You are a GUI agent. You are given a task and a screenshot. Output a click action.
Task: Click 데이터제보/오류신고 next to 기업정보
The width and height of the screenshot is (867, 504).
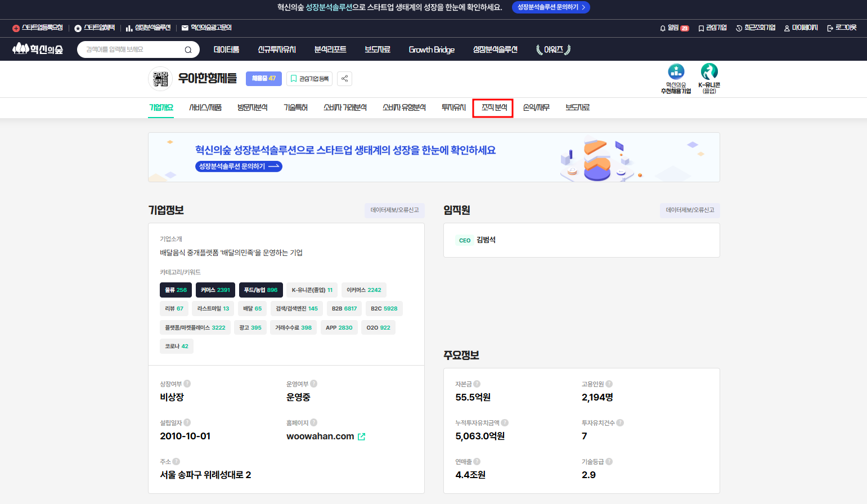pyautogui.click(x=394, y=210)
